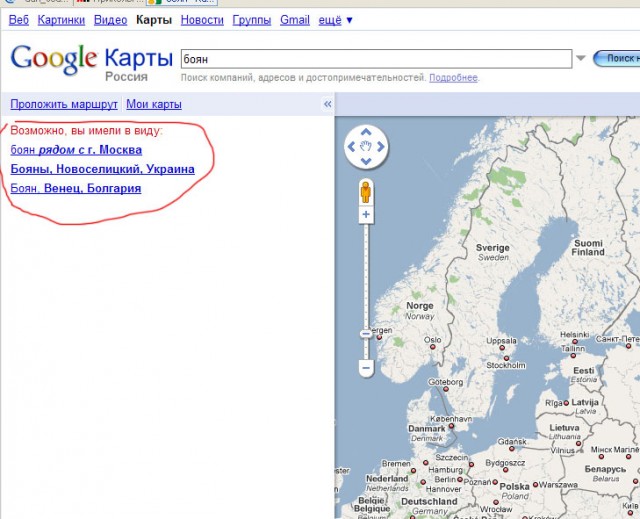Click the Sverige Sweden country label
640x519 pixels.
tap(493, 252)
